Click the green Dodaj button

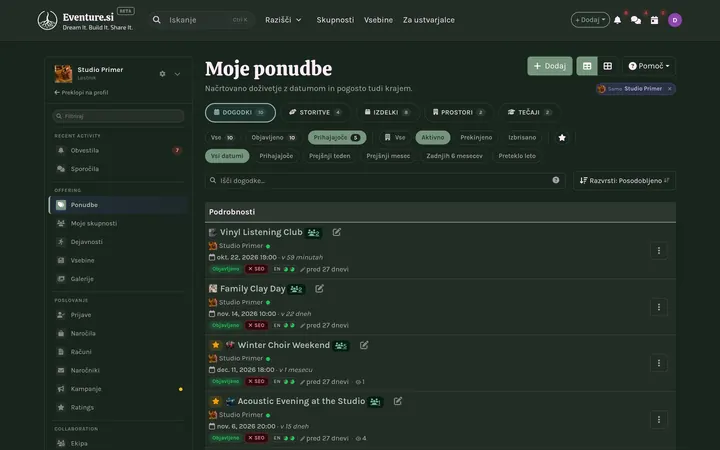point(550,66)
